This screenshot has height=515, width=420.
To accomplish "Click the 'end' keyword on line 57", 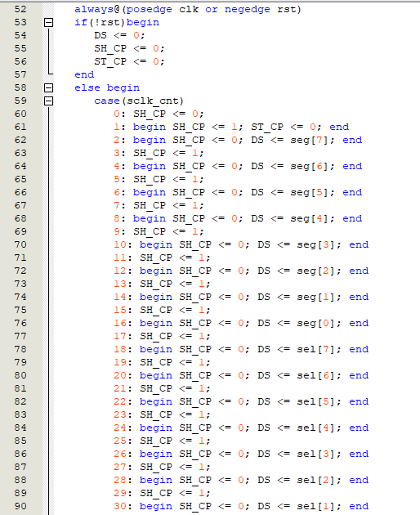I will 84,74.
